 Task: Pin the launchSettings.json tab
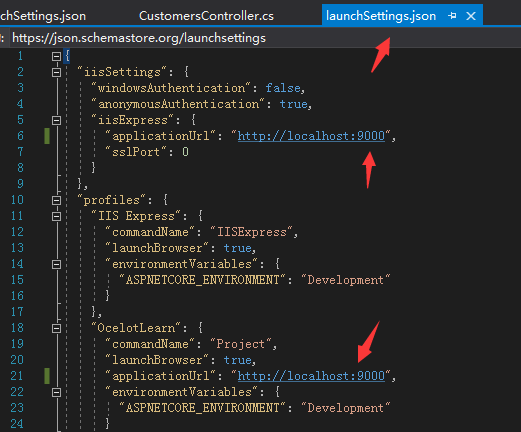coord(452,16)
